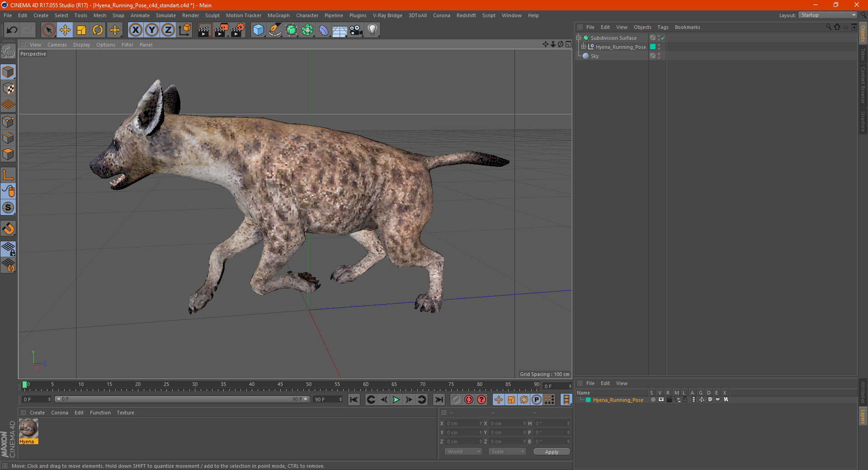Render the active view clapperboard icon
The image size is (868, 470).
tap(204, 30)
